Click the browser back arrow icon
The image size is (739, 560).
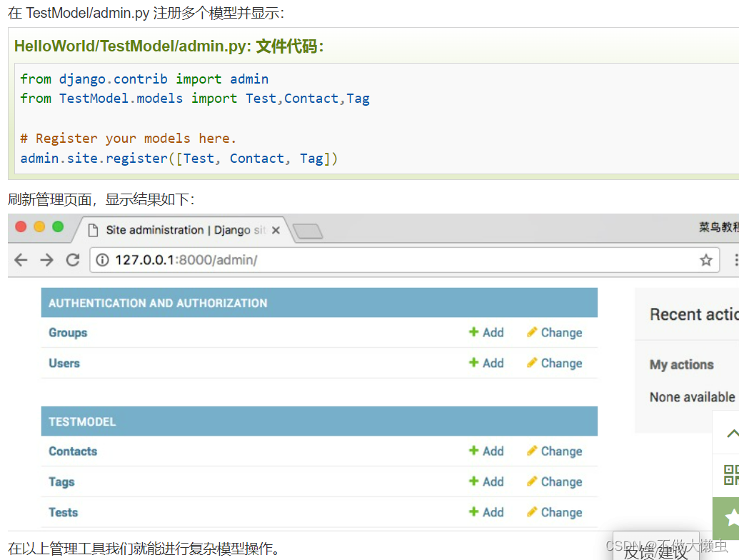(21, 259)
